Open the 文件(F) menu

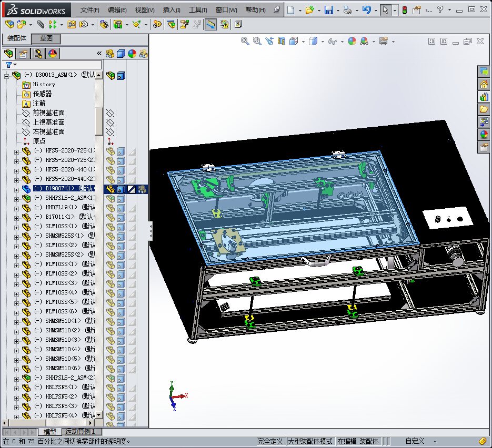[90, 10]
